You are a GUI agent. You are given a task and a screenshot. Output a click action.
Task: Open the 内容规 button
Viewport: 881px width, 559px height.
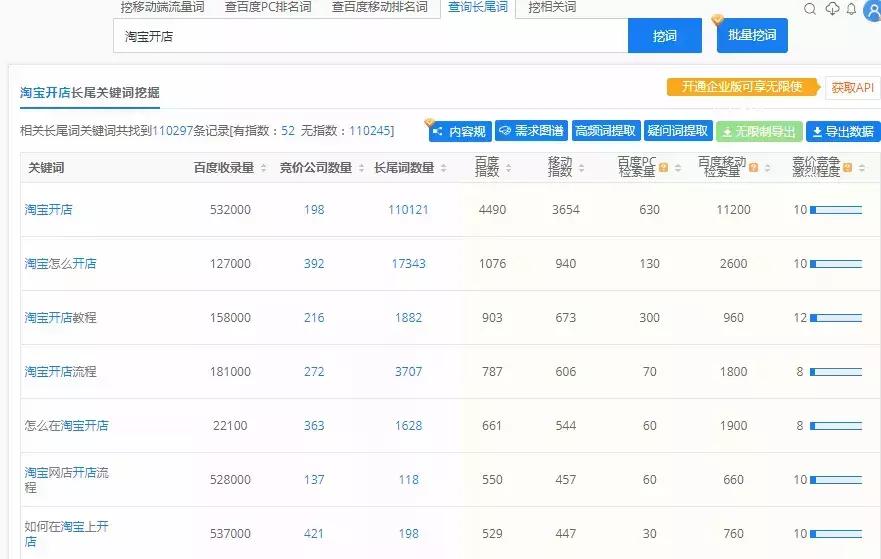[460, 131]
